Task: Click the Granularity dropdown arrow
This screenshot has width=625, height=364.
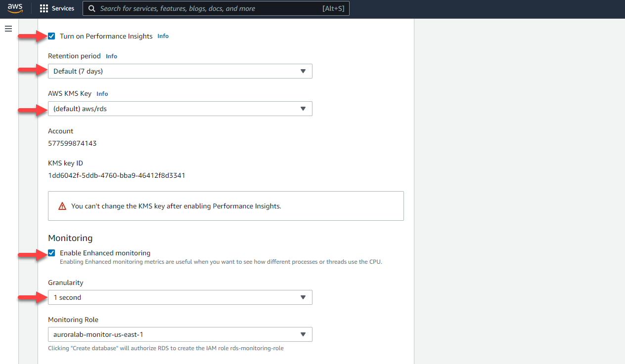Action: click(303, 297)
